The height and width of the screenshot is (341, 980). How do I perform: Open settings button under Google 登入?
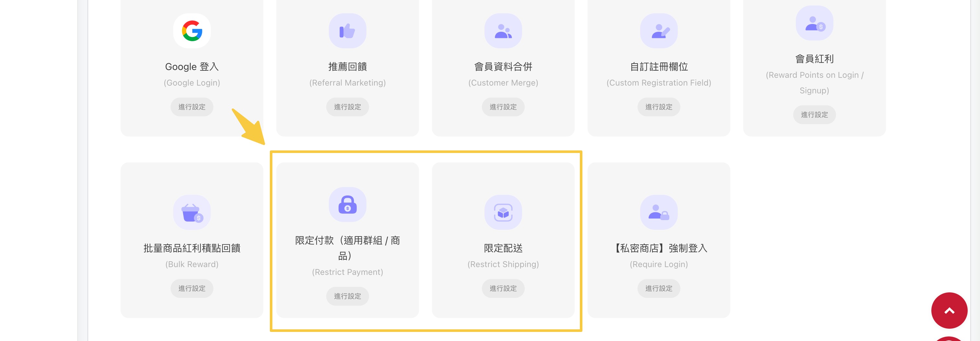pyautogui.click(x=192, y=107)
